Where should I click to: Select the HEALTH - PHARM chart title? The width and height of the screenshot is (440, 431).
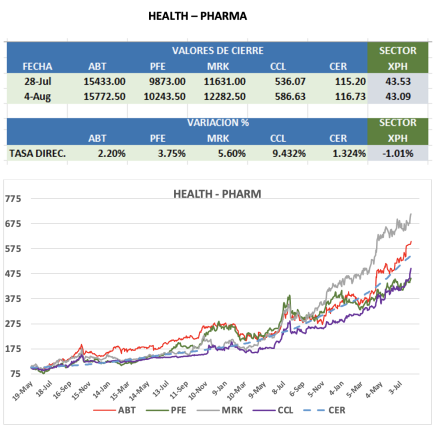[217, 194]
